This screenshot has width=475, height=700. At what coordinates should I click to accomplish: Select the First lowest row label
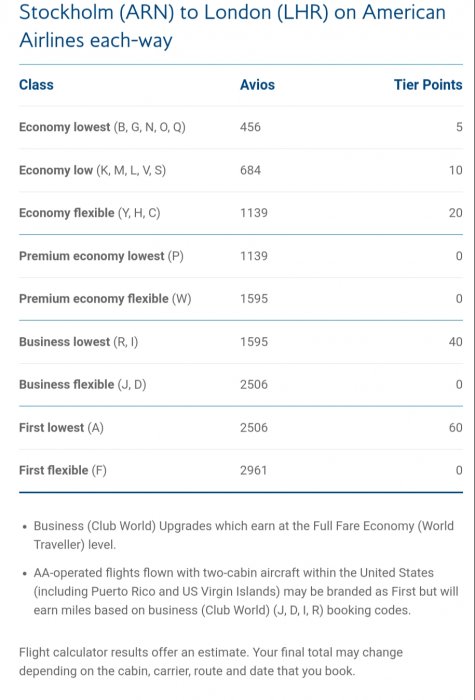click(x=61, y=428)
